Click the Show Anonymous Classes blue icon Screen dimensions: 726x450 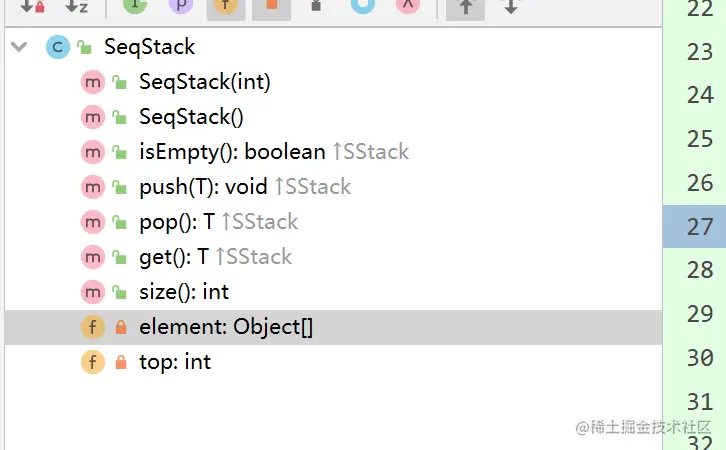(363, 6)
